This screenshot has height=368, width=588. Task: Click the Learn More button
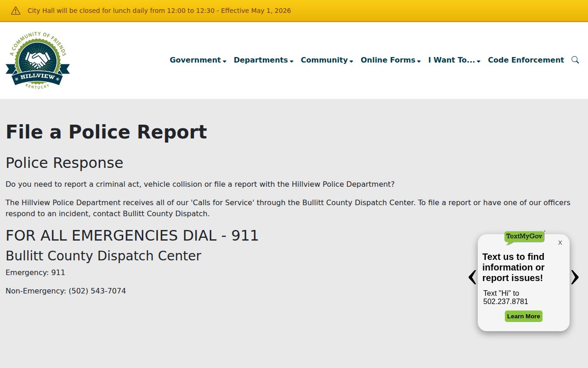point(524,316)
